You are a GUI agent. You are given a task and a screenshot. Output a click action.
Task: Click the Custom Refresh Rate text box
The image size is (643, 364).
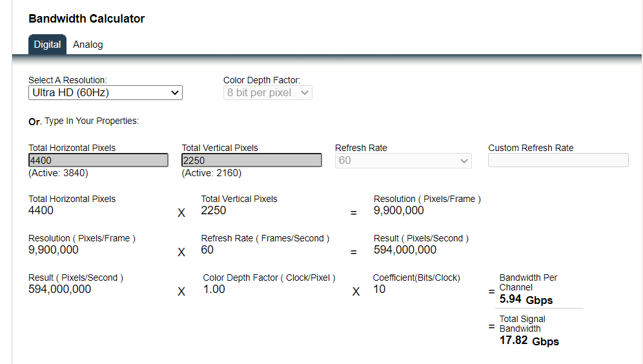(558, 160)
